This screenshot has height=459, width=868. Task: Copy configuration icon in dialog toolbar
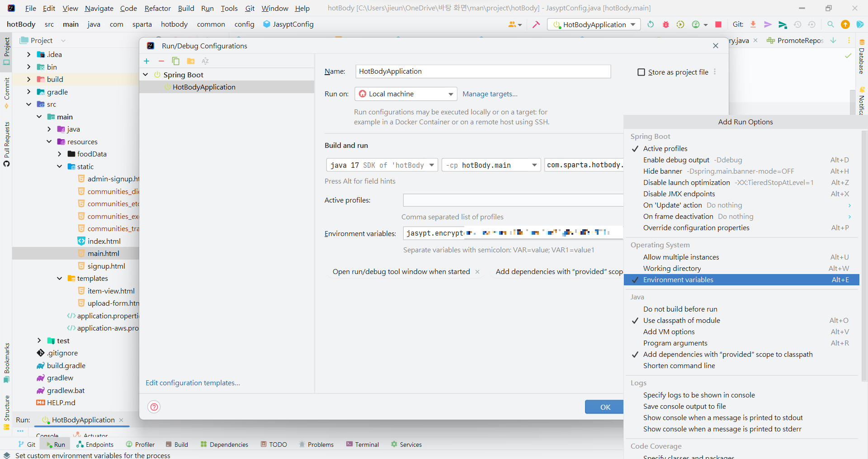click(175, 61)
